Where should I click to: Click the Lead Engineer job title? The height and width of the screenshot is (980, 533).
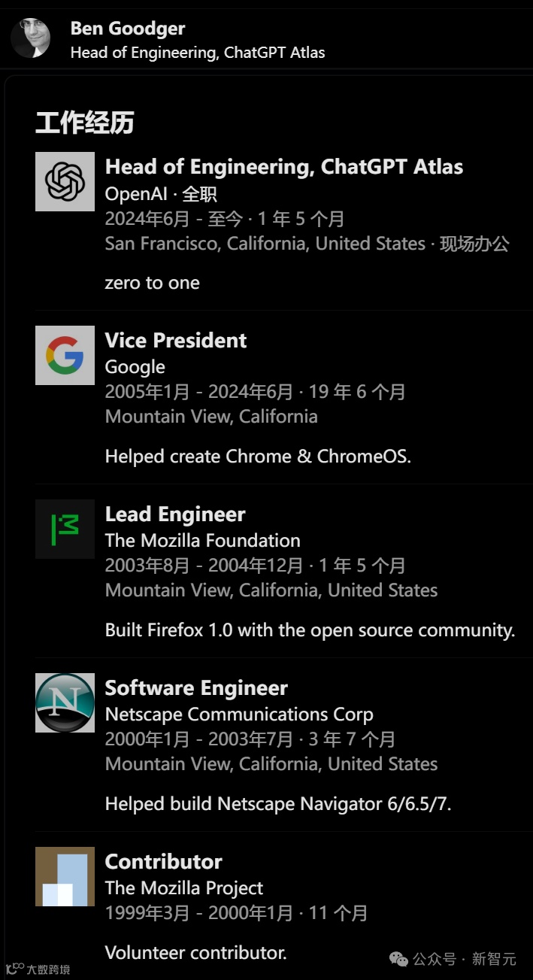tap(175, 514)
